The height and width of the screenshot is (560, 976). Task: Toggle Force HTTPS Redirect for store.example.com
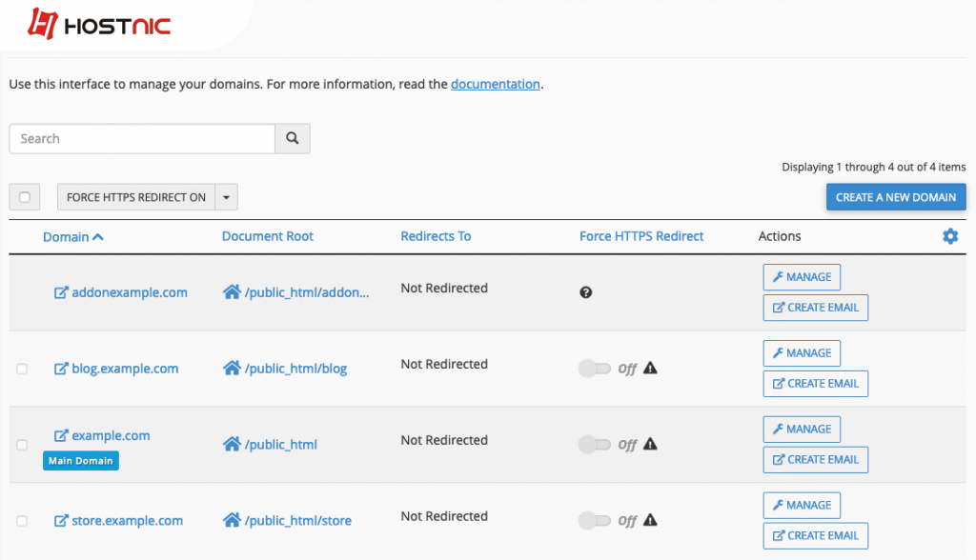595,520
